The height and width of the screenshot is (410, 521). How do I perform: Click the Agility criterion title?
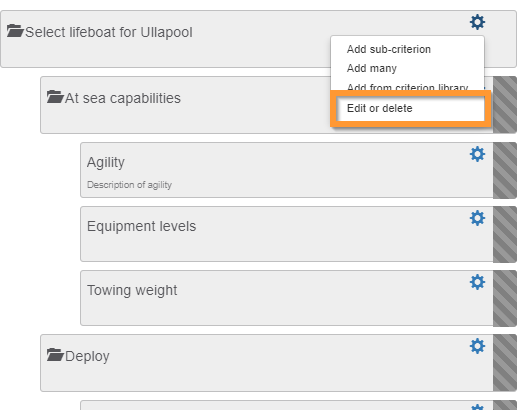[x=106, y=162]
